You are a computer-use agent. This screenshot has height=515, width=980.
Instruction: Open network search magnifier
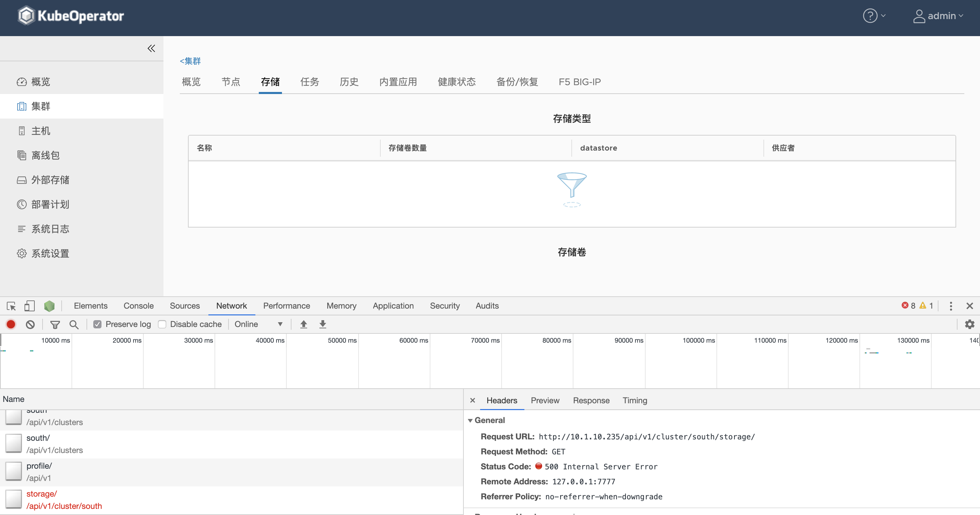pos(74,324)
